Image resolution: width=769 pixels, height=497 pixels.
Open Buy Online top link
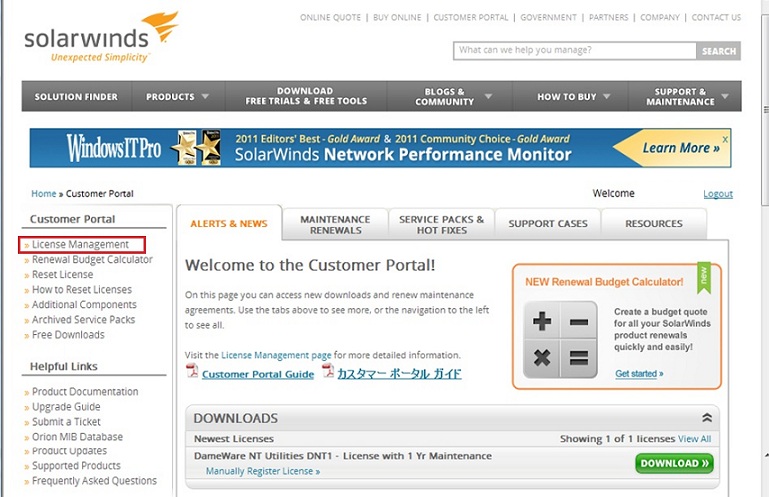click(397, 17)
